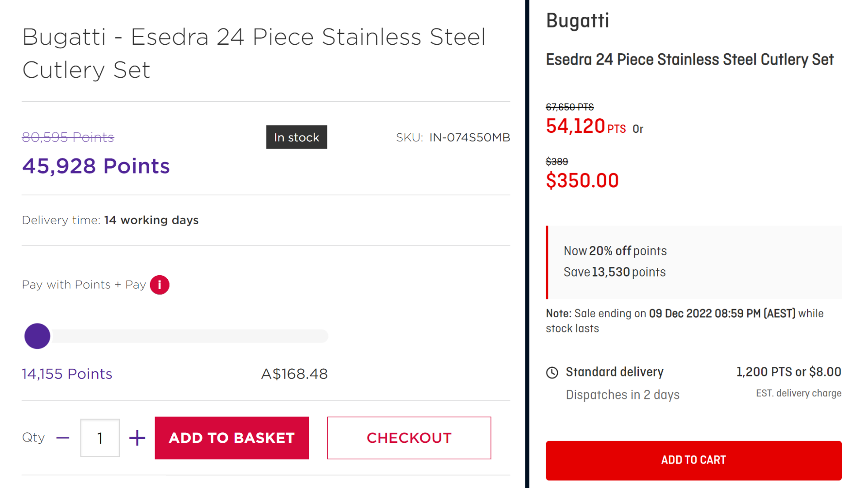This screenshot has width=868, height=488.
Task: Click the 20% off points promo box
Action: 694,262
